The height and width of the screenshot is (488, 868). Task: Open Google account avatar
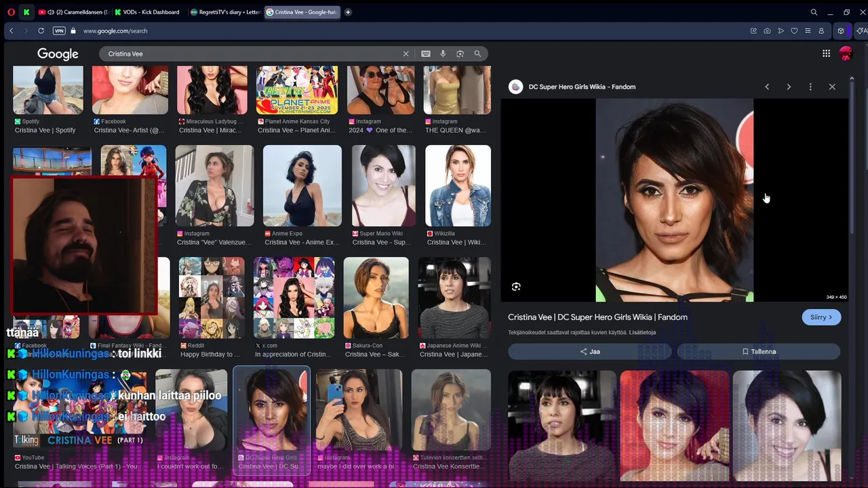coord(846,54)
